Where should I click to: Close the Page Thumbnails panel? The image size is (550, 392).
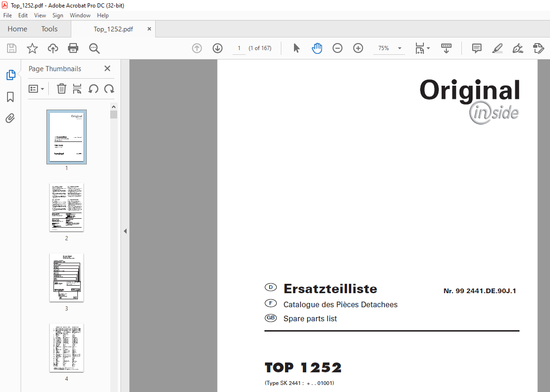[107, 69]
